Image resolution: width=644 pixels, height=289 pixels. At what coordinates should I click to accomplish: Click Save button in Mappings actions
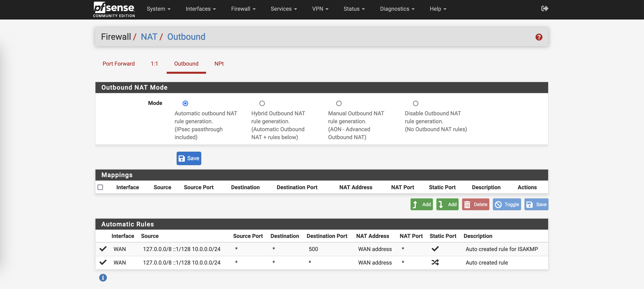(536, 204)
